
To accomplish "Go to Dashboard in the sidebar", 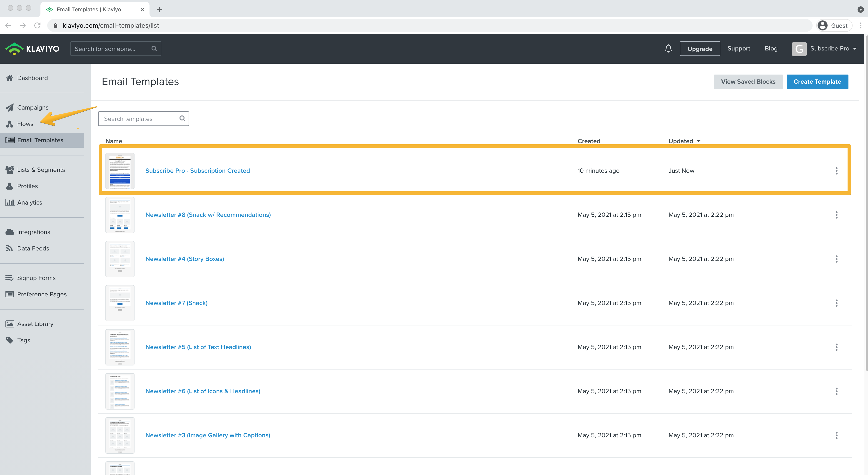I will point(32,78).
